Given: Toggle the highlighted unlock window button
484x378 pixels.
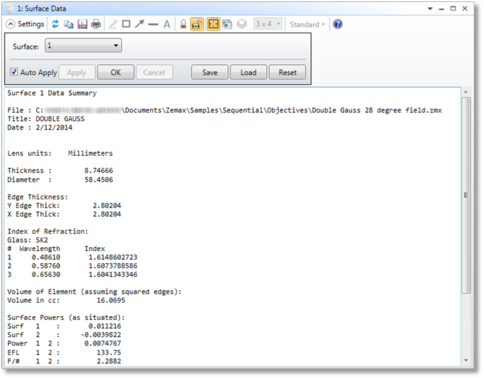Looking at the screenshot, I should 197,24.
